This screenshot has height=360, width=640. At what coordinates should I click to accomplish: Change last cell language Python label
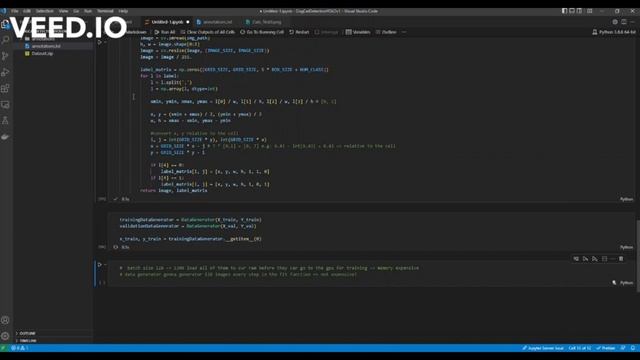[627, 282]
